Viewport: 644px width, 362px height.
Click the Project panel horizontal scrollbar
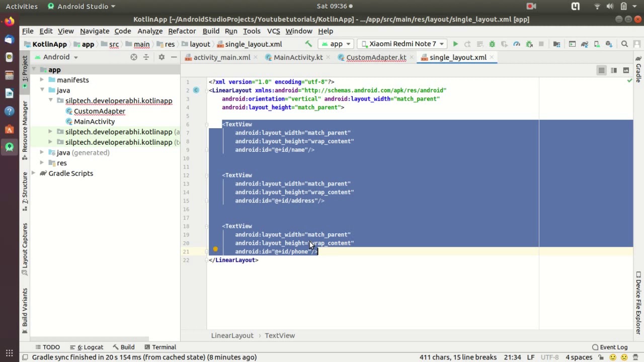(90, 339)
